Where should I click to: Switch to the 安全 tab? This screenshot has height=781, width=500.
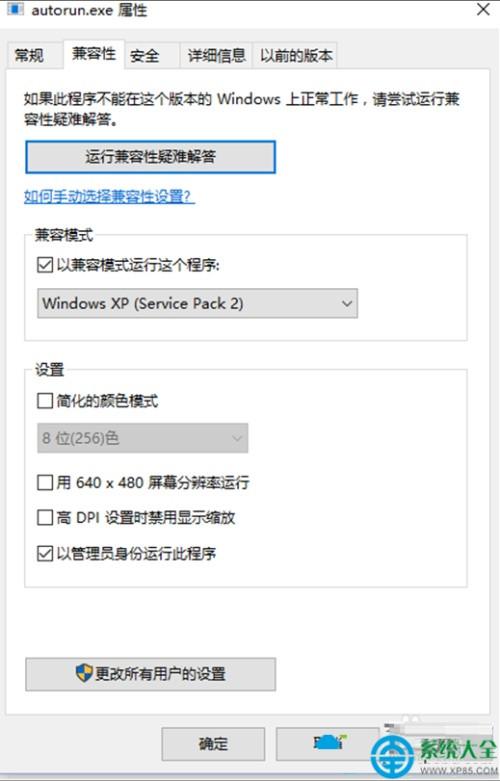click(x=144, y=55)
